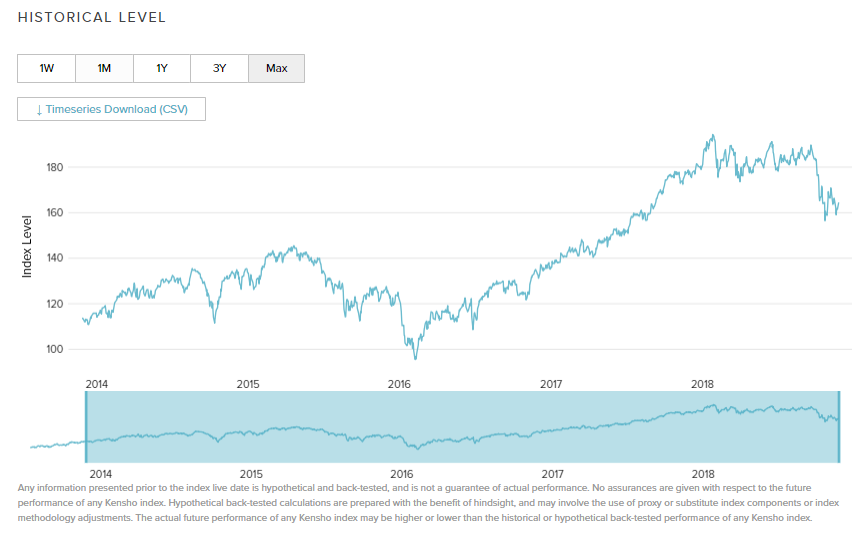Image resolution: width=860 pixels, height=543 pixels.
Task: Click the 2015 label under the navigator
Action: (251, 474)
